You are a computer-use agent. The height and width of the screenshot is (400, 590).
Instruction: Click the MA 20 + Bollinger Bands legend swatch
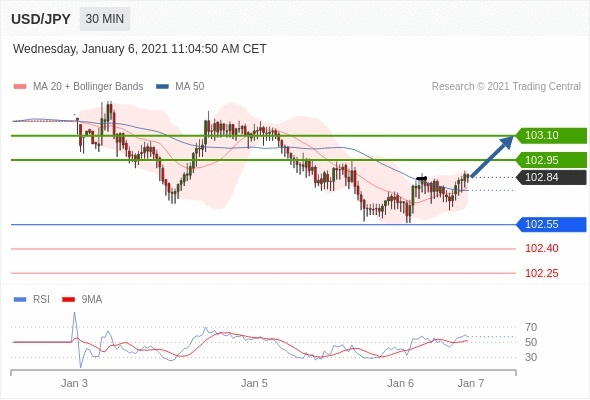pos(20,87)
